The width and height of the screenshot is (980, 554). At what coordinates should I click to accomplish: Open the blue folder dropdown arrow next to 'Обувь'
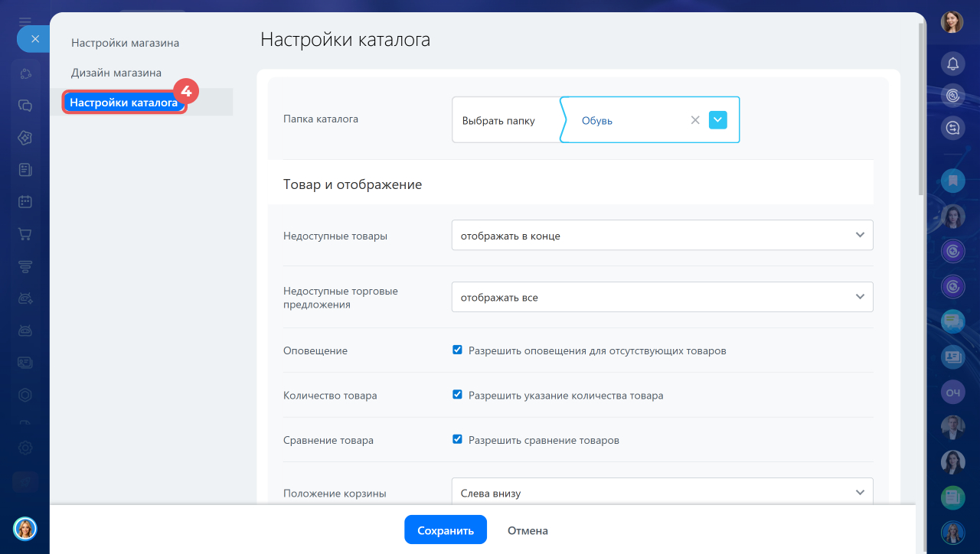[x=717, y=120]
